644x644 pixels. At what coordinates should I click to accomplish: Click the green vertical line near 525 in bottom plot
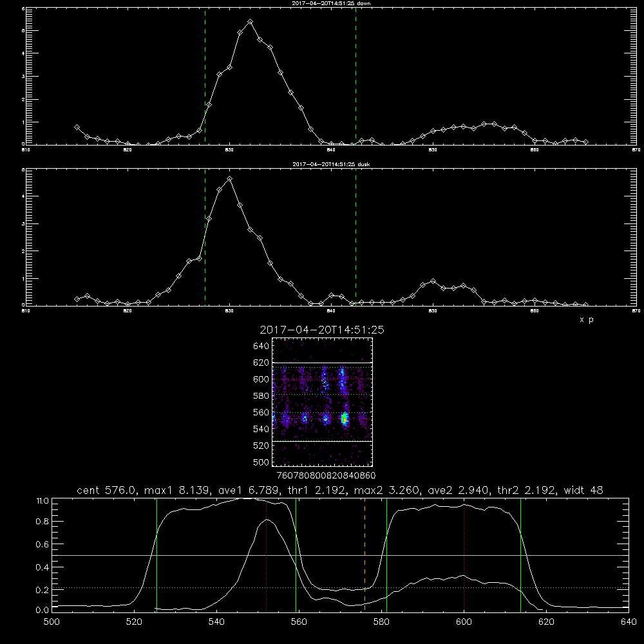click(x=157, y=554)
